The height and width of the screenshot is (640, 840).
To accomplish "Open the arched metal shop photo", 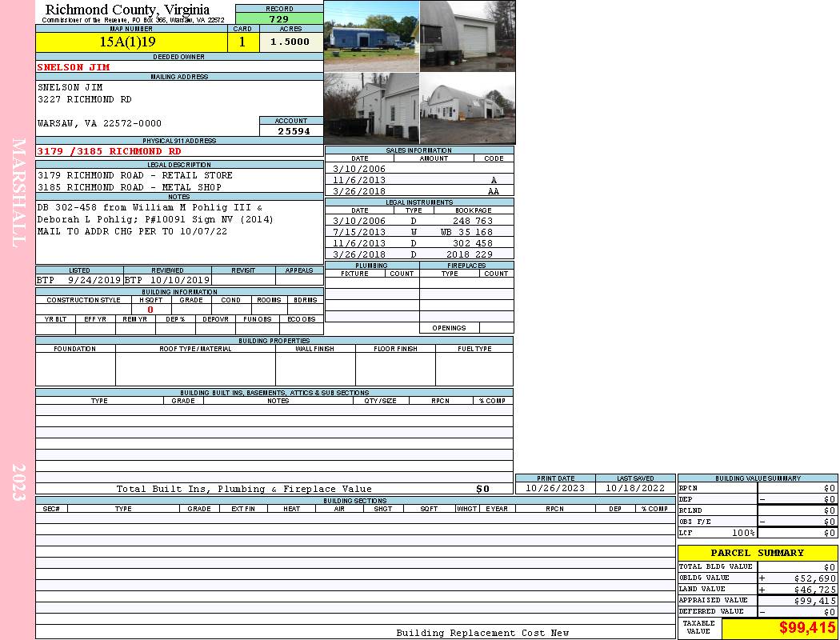I will (468, 108).
